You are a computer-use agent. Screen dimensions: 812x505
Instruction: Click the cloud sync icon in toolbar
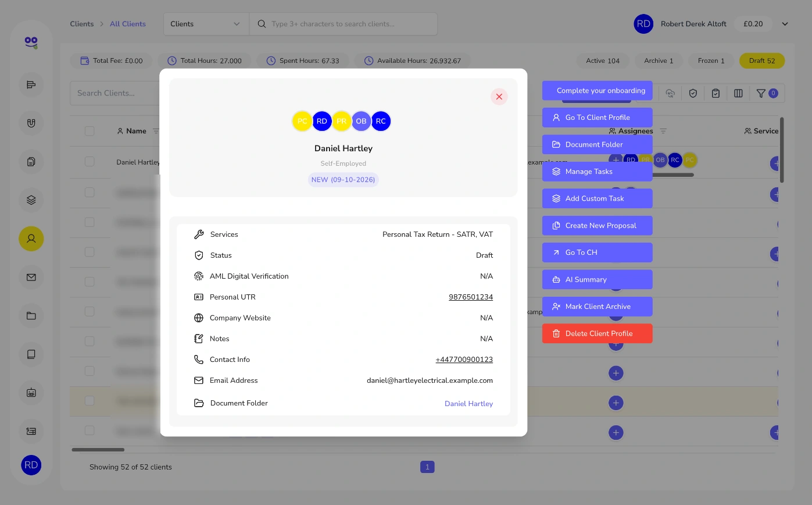[x=670, y=93]
